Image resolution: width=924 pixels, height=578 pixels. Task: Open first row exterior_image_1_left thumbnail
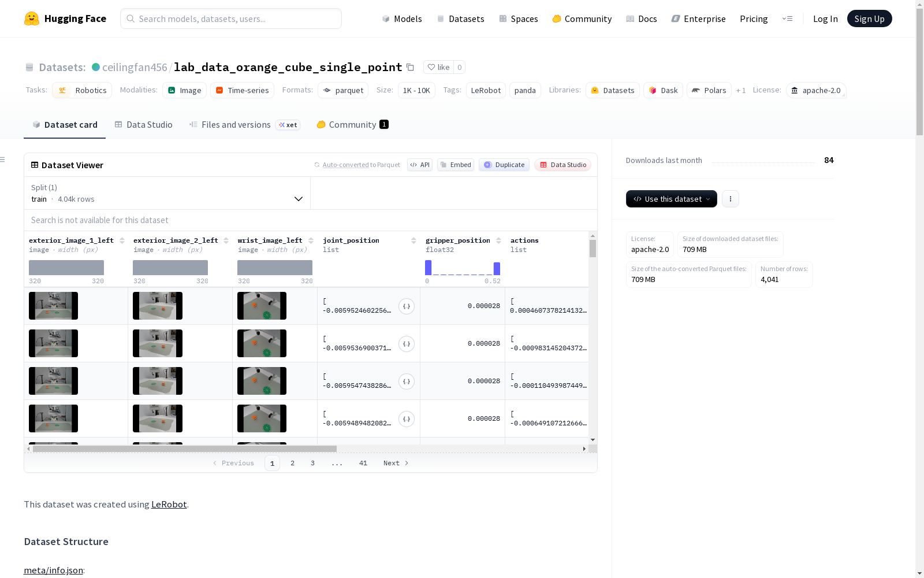pos(53,306)
